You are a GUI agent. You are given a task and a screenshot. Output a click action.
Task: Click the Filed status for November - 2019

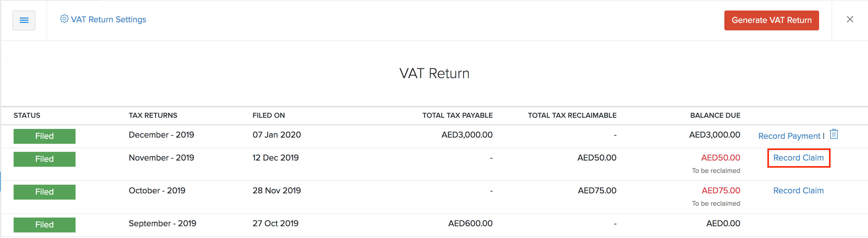[44, 159]
